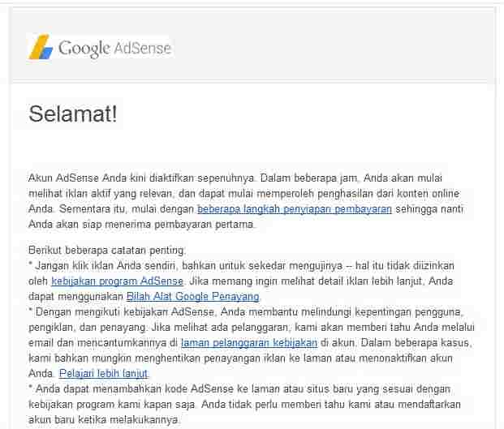
Task: Click the 'Selamat!' heading text
Action: (x=73, y=114)
